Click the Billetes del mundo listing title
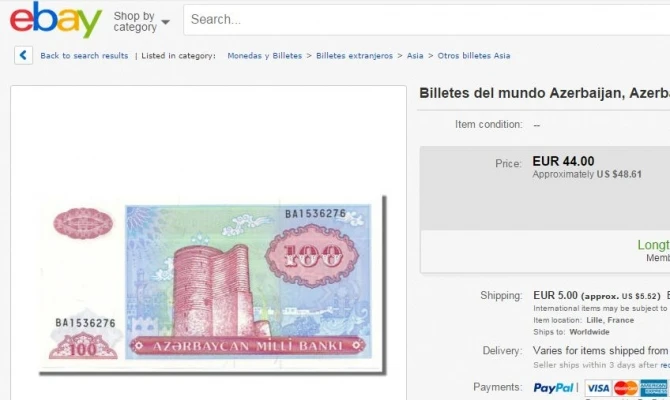Image resolution: width=670 pixels, height=400 pixels. [x=544, y=93]
